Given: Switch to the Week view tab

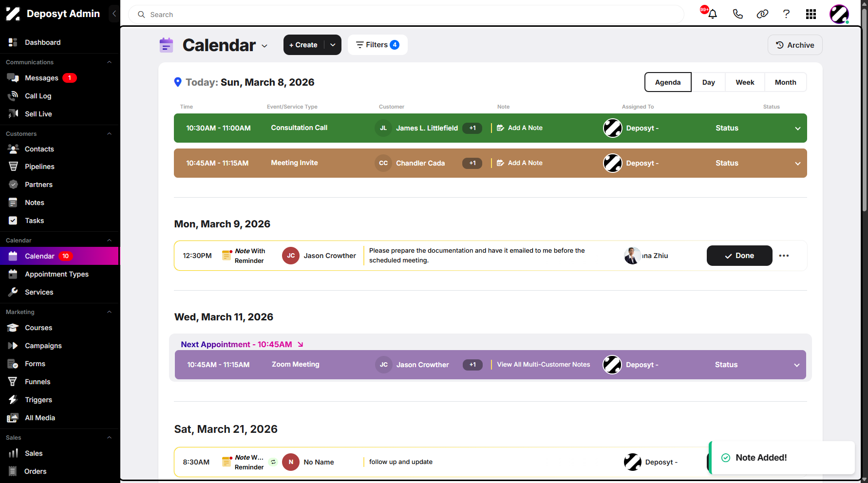Looking at the screenshot, I should click(745, 82).
